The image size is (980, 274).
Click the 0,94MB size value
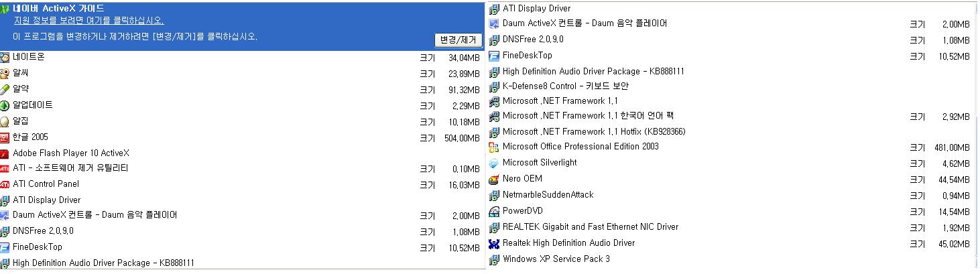[957, 196]
